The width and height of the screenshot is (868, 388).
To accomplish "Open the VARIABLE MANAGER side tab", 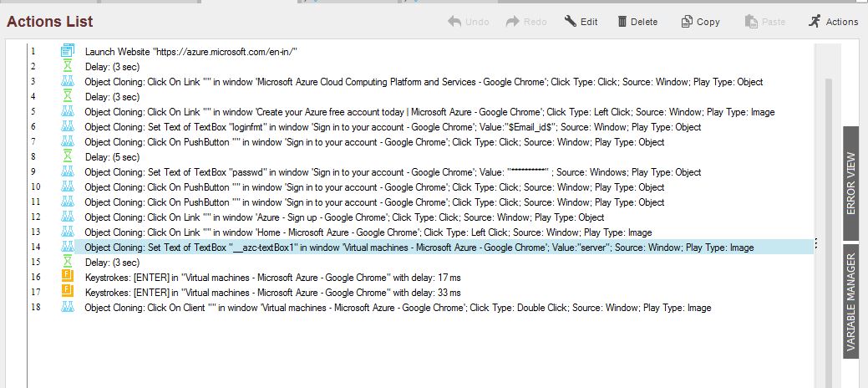I will [x=851, y=304].
